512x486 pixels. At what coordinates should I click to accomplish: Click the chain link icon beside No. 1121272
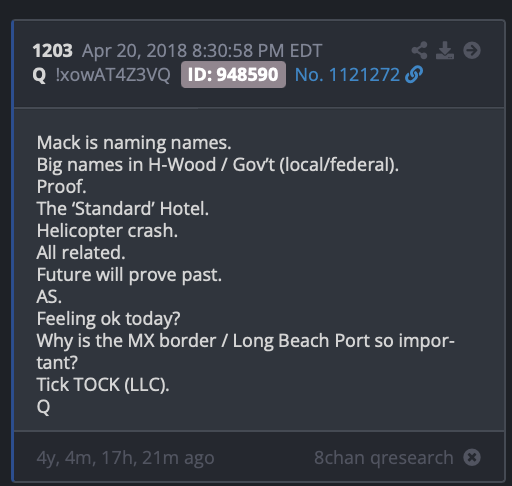pyautogui.click(x=414, y=74)
